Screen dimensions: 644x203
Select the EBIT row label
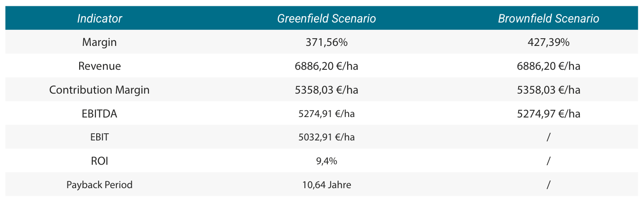(x=99, y=137)
